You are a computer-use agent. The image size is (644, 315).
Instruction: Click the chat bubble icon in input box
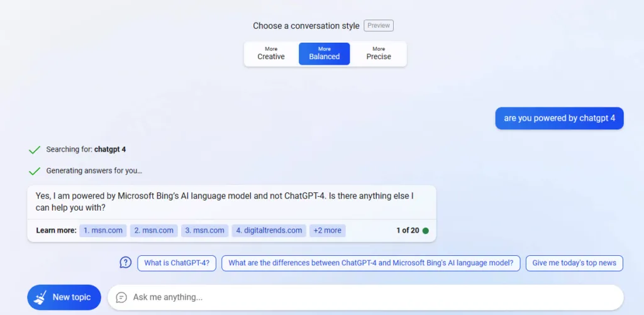point(121,297)
